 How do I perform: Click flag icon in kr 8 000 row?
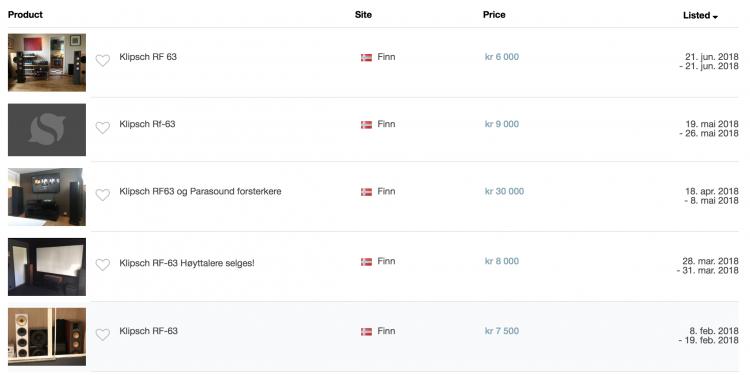(x=366, y=262)
